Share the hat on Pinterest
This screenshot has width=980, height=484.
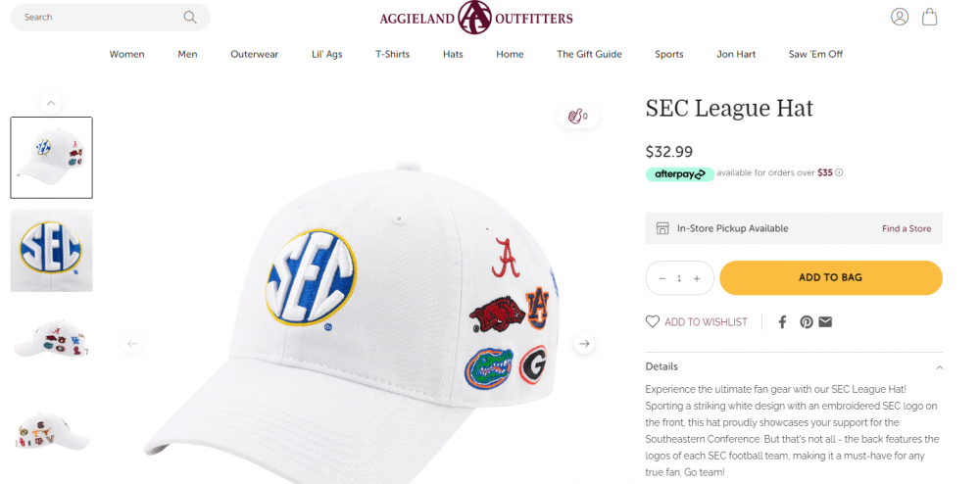click(806, 321)
